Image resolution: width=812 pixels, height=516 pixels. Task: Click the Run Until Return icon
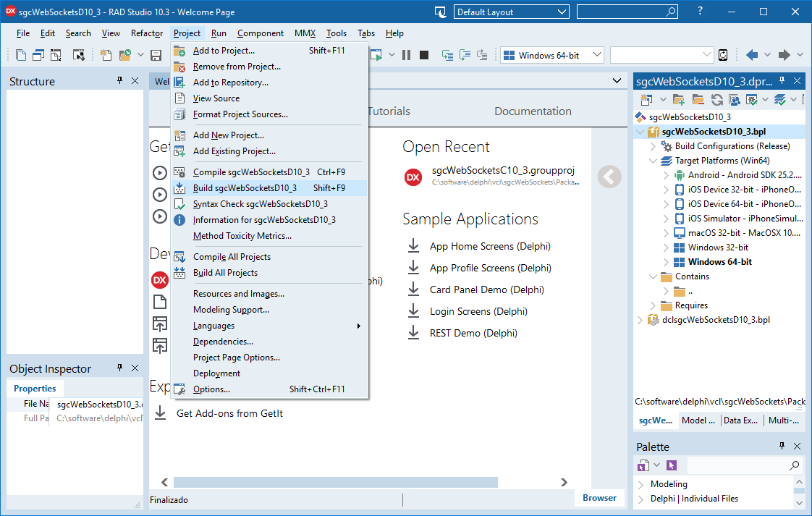[x=482, y=55]
